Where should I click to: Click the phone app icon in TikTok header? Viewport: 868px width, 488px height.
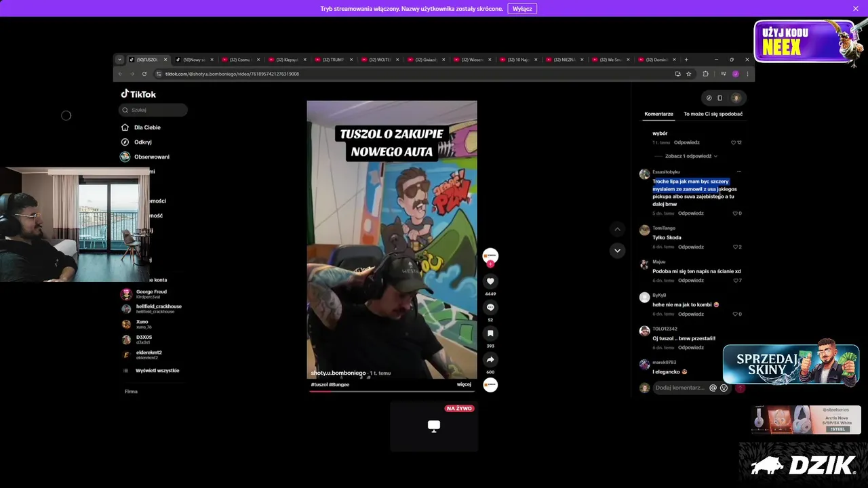tap(719, 98)
